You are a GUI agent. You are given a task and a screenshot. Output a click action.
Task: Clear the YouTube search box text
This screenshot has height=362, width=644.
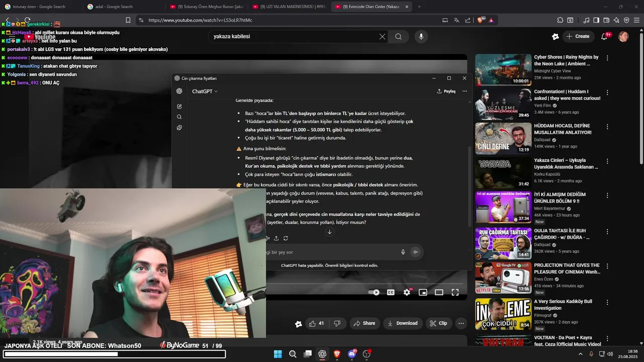pyautogui.click(x=382, y=37)
